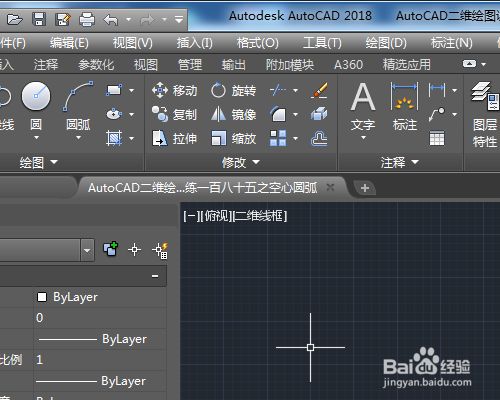The width and height of the screenshot is (500, 400).
Task: Click the 镜像 (Mirror) tool
Action: 234,114
